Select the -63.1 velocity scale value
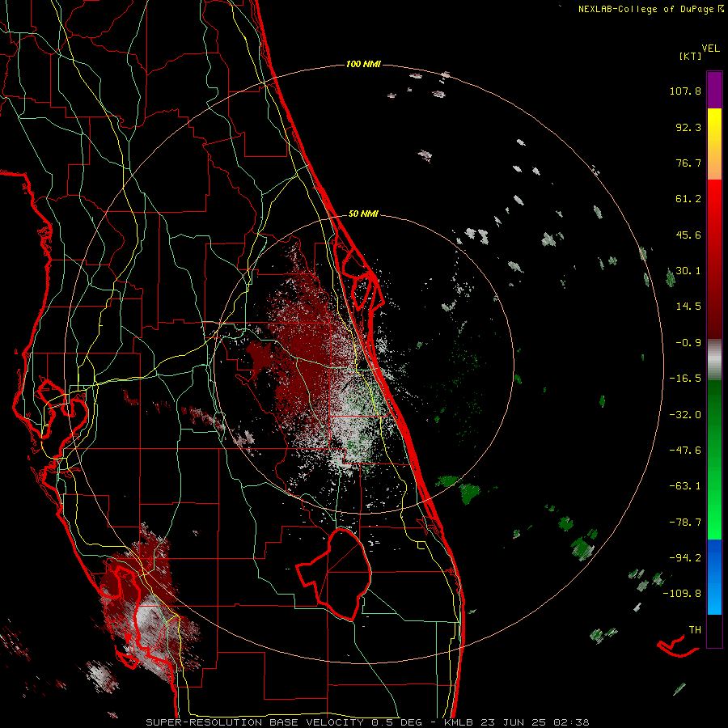728x728 pixels. tap(685, 486)
